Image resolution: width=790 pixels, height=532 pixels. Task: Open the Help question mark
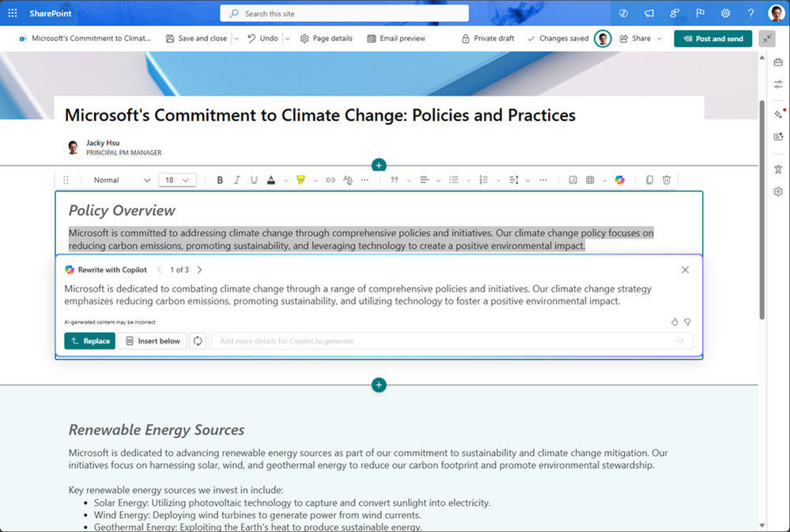pos(750,13)
